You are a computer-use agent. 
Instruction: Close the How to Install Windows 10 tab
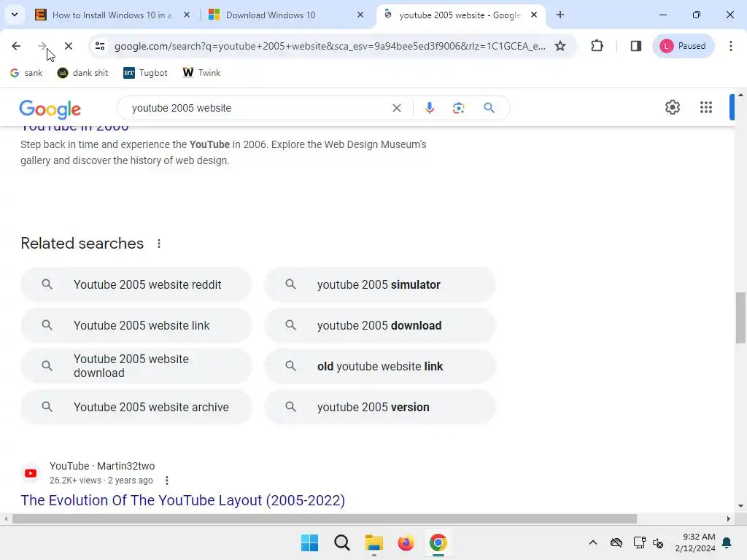tap(187, 15)
